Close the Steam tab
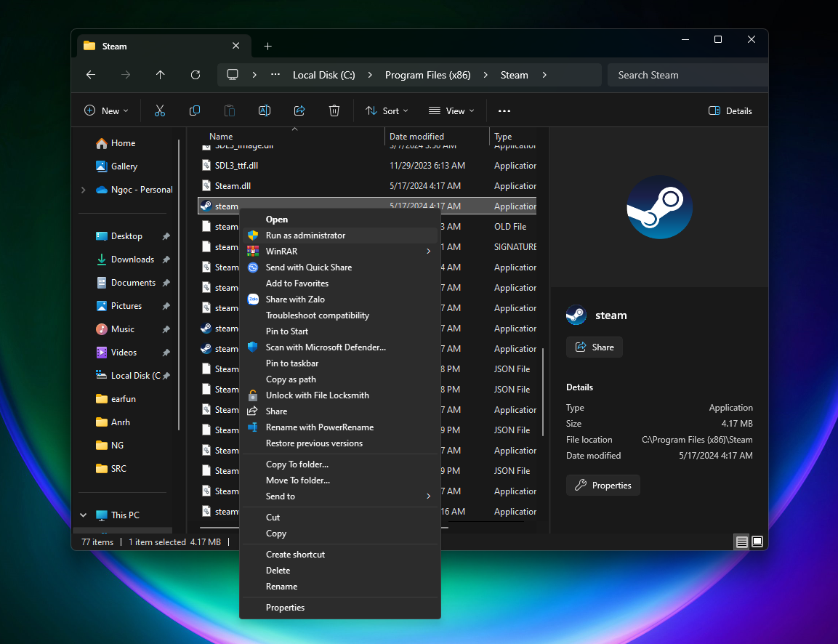838x644 pixels. click(x=235, y=46)
